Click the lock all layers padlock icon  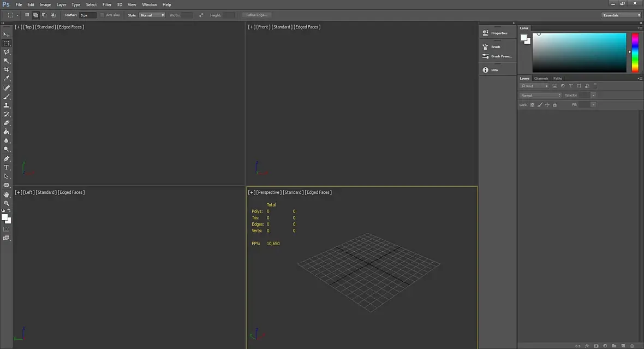[x=554, y=104]
